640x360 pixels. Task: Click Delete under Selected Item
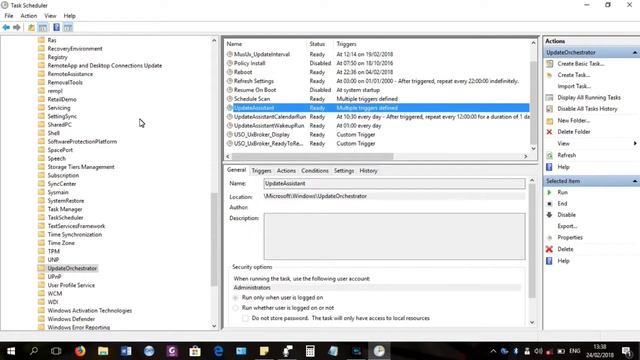click(565, 249)
